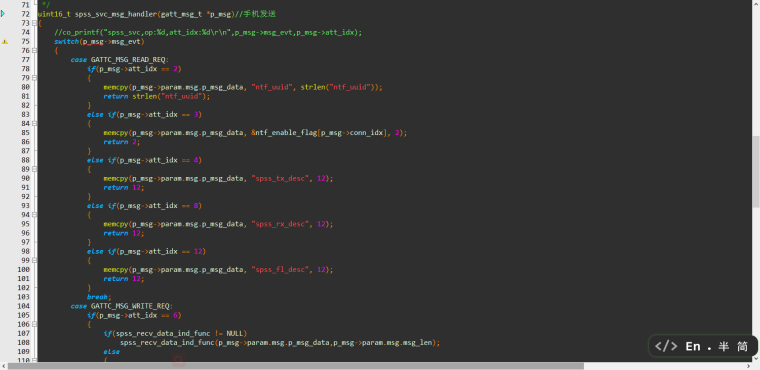Click the uint16_t return type on line 72

pyautogui.click(x=54, y=14)
